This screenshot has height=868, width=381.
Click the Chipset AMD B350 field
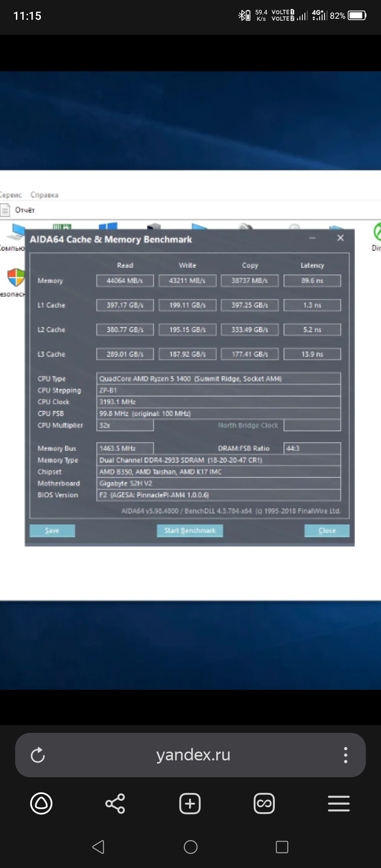click(x=219, y=472)
